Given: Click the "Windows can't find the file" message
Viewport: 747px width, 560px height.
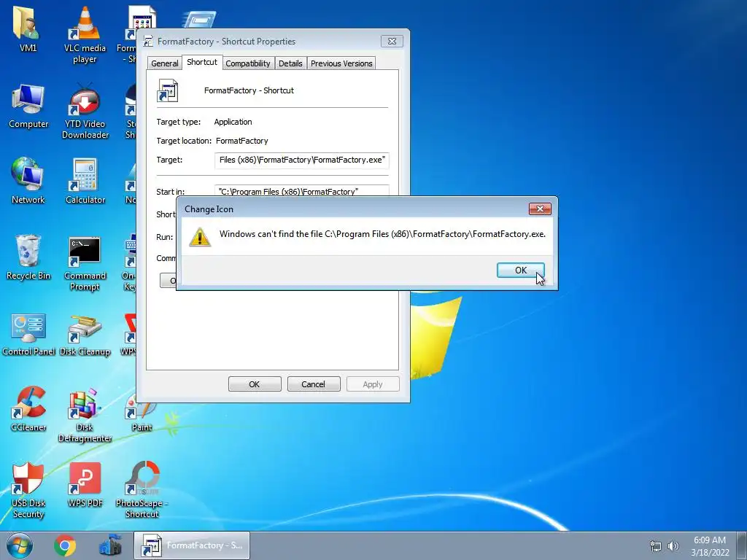Looking at the screenshot, I should tap(382, 234).
